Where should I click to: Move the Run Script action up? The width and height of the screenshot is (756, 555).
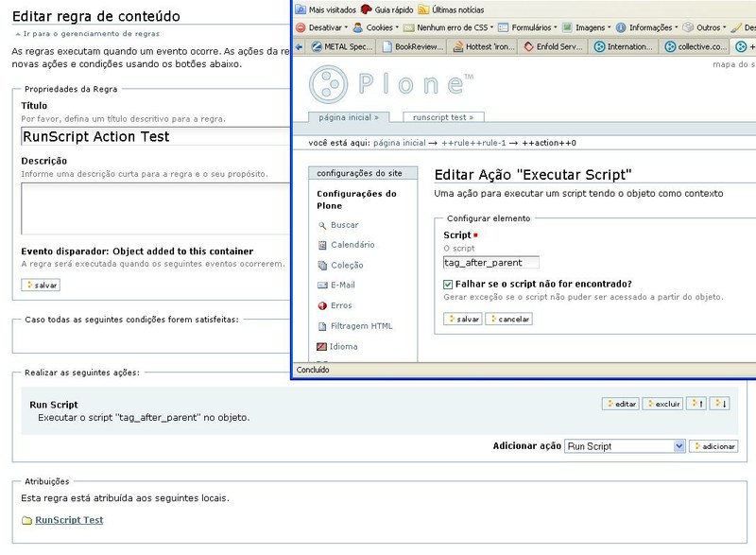[x=697, y=404]
